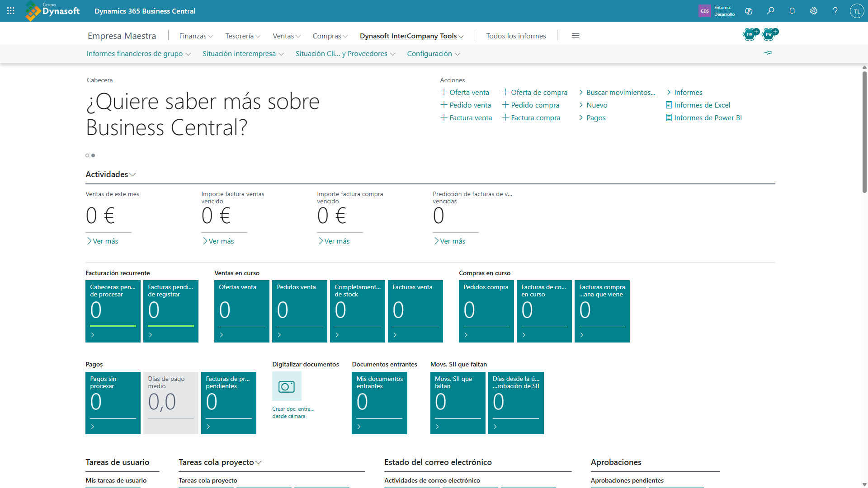The height and width of the screenshot is (488, 868).
Task: Open the TL user account avatar
Action: pyautogui.click(x=857, y=11)
